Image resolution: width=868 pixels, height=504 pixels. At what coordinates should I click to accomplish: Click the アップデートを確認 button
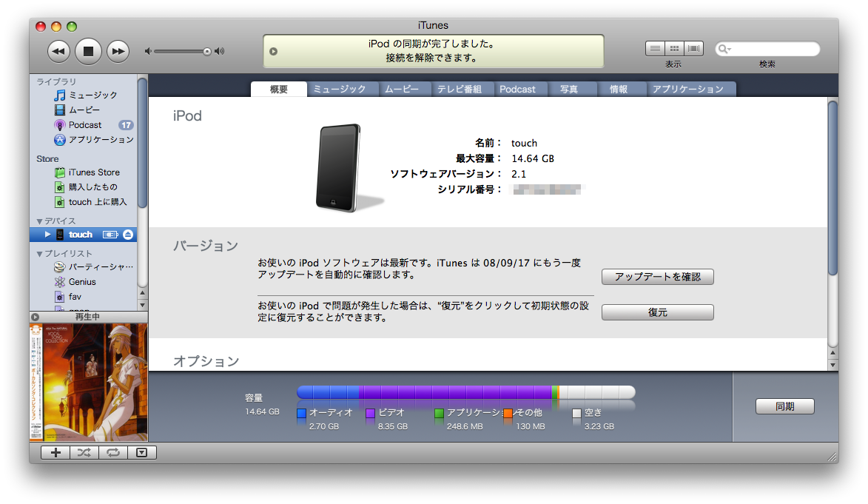[x=658, y=277]
